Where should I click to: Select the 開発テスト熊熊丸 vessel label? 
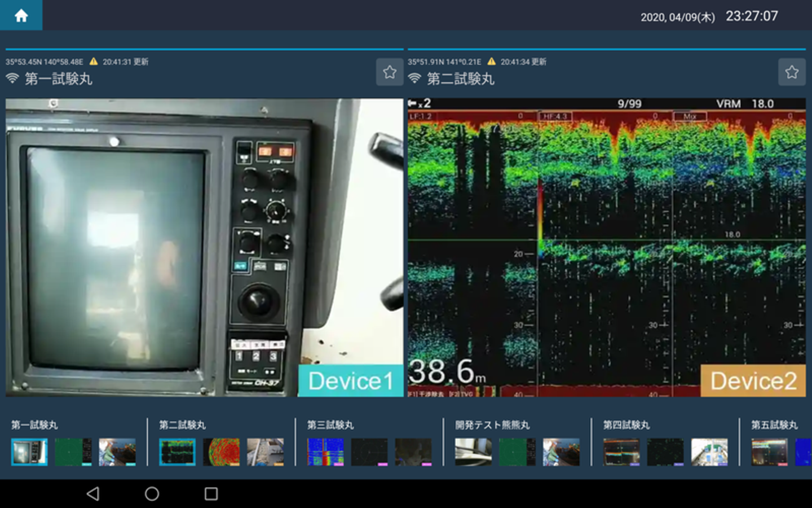point(492,425)
